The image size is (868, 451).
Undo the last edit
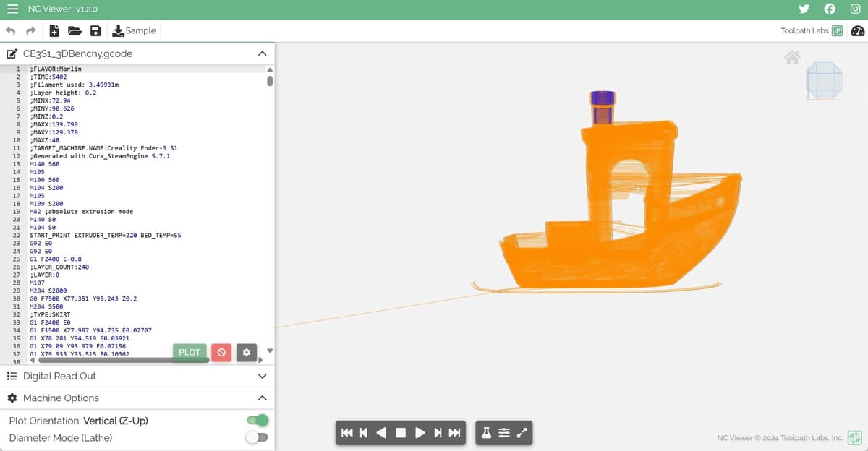pyautogui.click(x=10, y=30)
